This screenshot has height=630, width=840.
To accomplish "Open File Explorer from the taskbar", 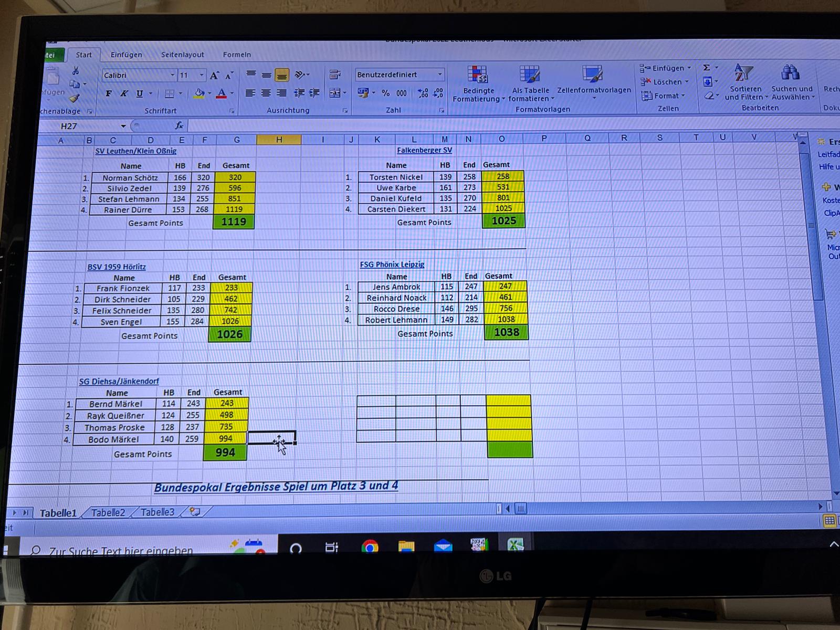I will (x=406, y=546).
